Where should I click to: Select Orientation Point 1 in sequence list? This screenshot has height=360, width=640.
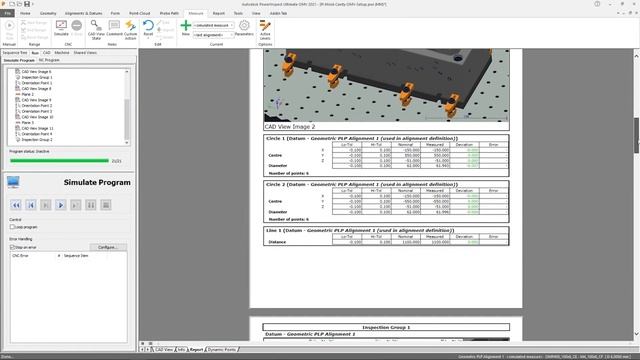point(37,83)
